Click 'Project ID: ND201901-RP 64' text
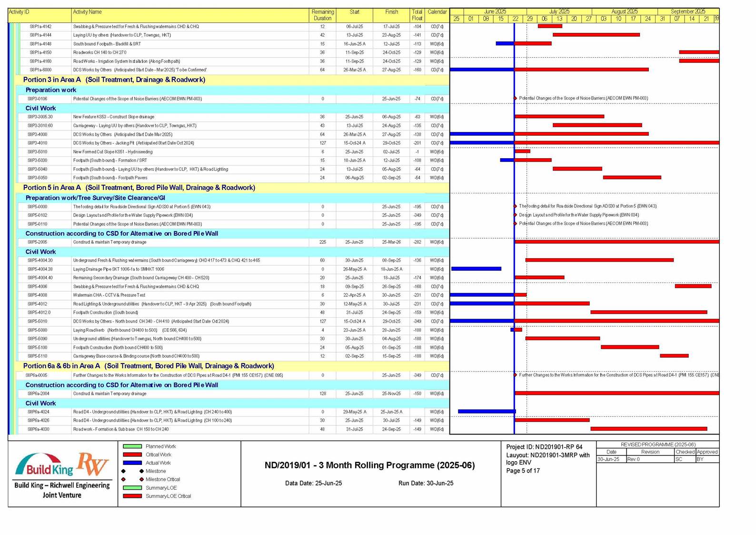The image size is (756, 535). [x=544, y=447]
